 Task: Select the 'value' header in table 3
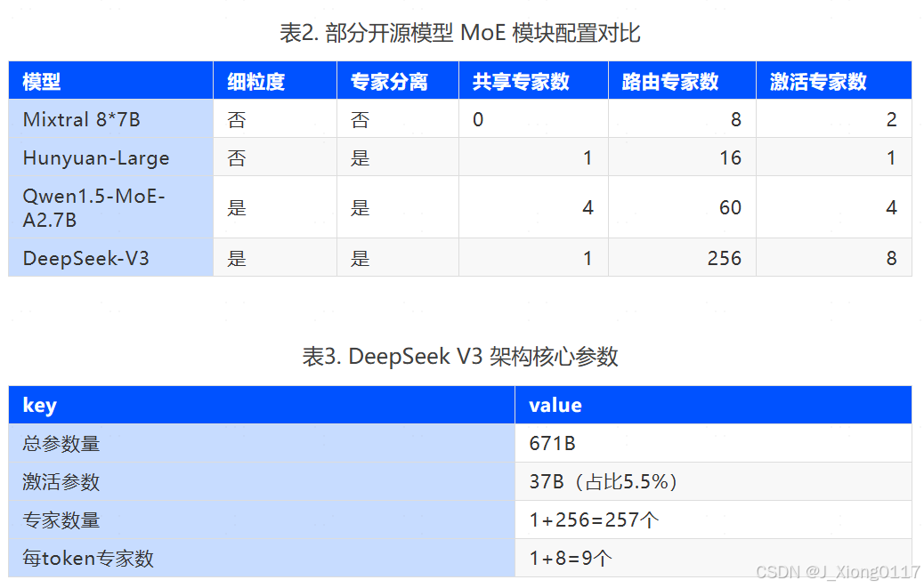(714, 405)
